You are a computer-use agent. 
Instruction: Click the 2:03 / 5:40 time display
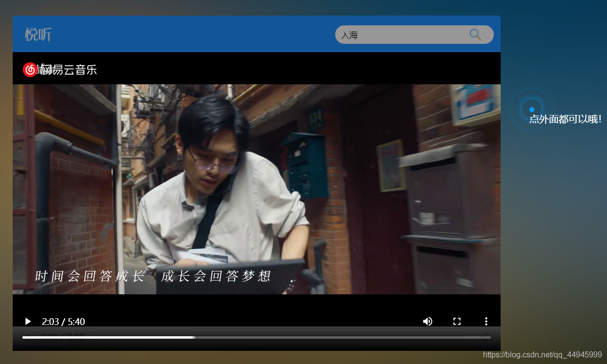point(63,322)
